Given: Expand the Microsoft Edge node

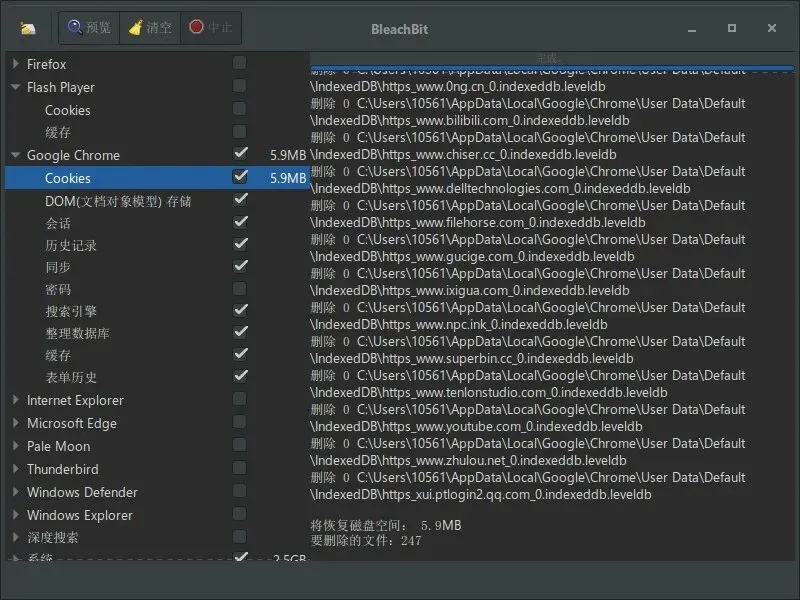Looking at the screenshot, I should tap(16, 423).
